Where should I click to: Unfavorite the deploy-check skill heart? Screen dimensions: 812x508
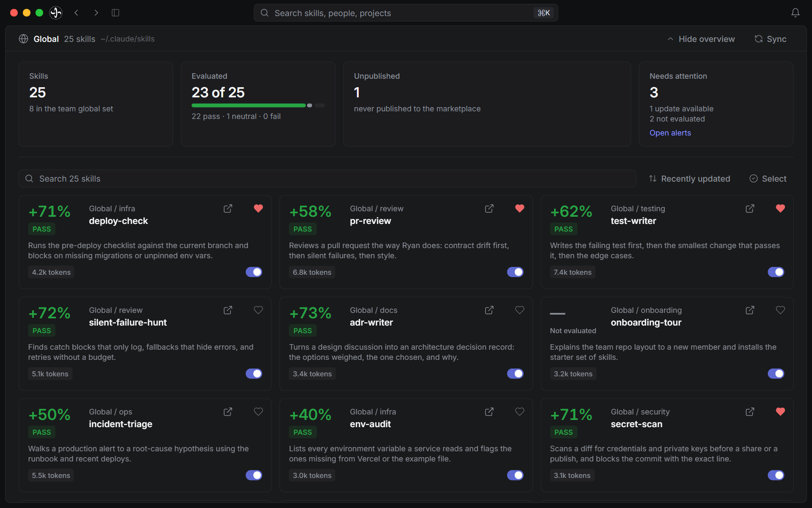(258, 208)
